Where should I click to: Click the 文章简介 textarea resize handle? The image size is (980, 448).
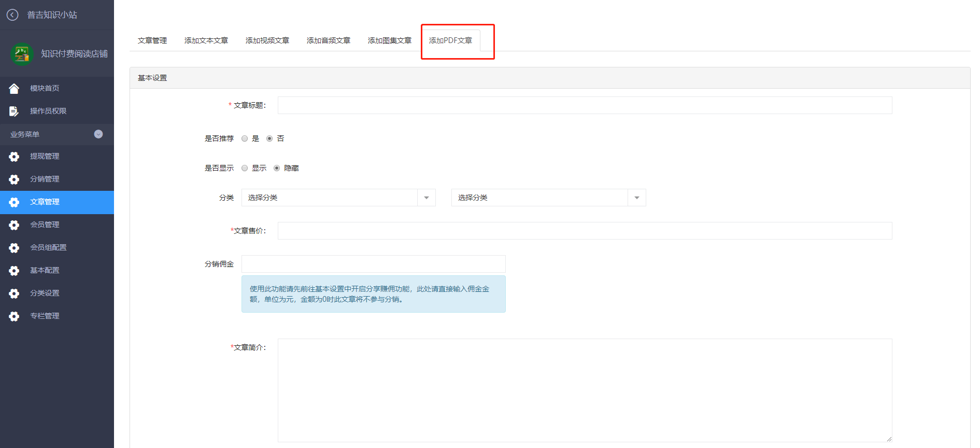click(889, 439)
